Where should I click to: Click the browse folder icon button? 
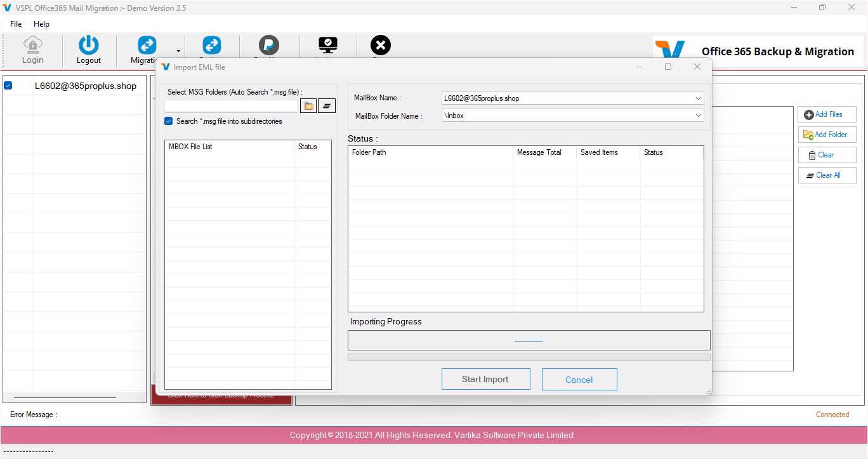308,106
